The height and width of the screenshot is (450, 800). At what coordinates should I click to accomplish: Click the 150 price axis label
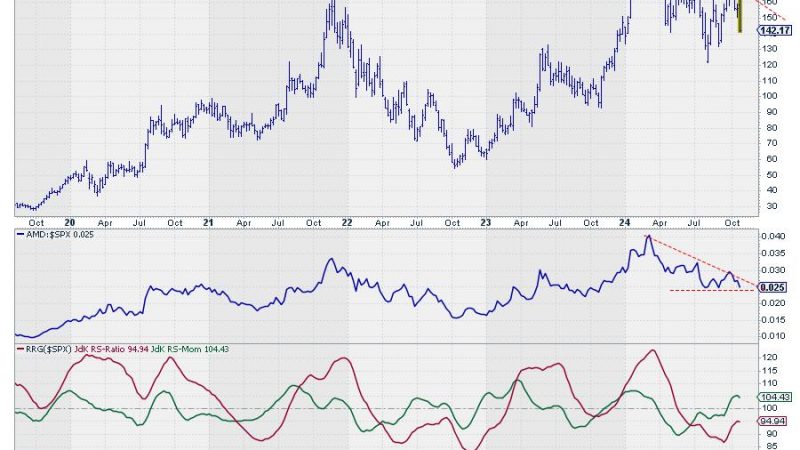[x=770, y=17]
